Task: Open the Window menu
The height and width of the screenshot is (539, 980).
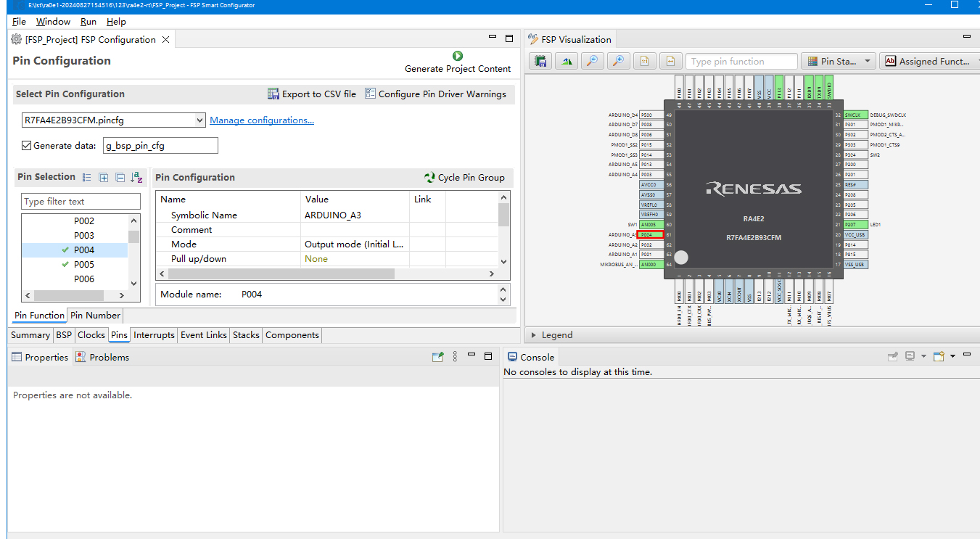Action: (x=54, y=22)
